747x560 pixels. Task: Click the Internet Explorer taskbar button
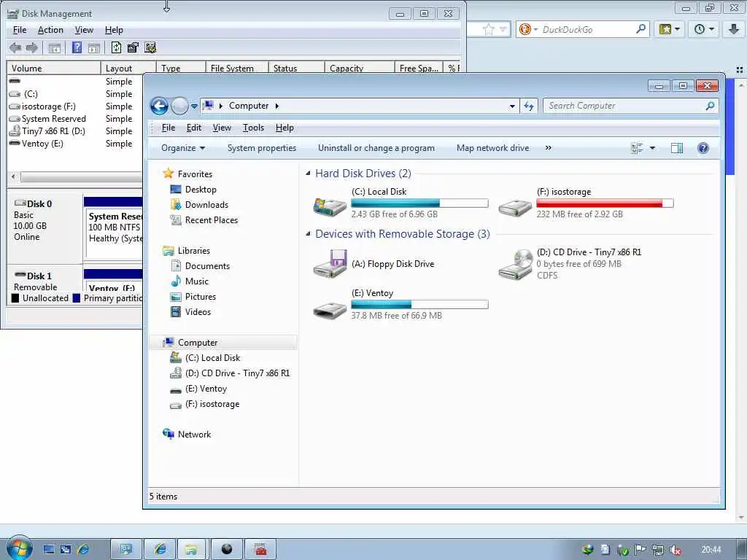tap(160, 549)
